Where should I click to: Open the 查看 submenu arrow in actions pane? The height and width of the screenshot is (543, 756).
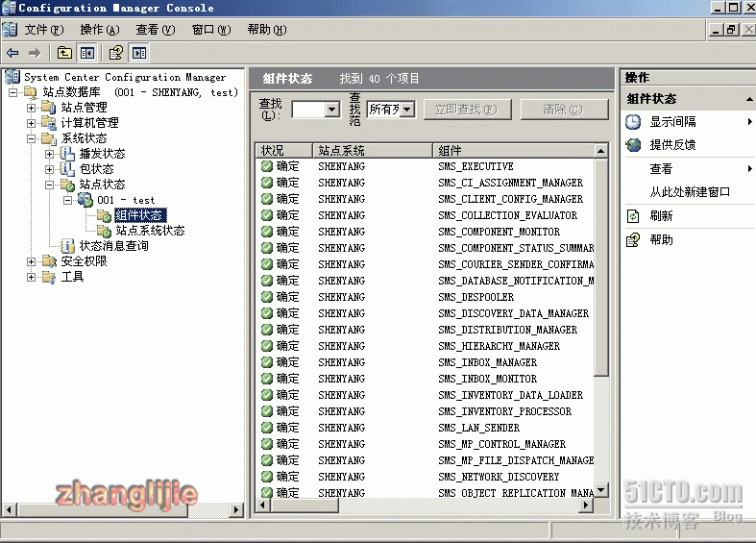coord(749,169)
